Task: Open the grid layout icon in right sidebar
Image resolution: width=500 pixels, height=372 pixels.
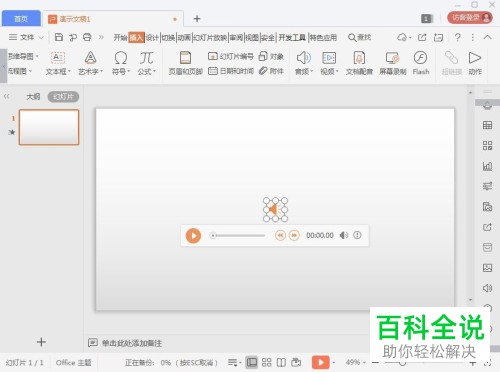Action: [x=487, y=145]
